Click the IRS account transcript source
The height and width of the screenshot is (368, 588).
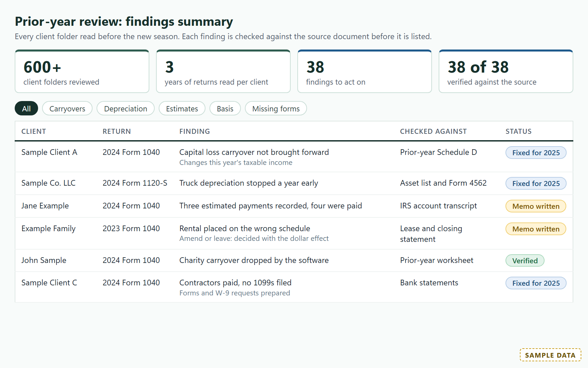pos(438,206)
